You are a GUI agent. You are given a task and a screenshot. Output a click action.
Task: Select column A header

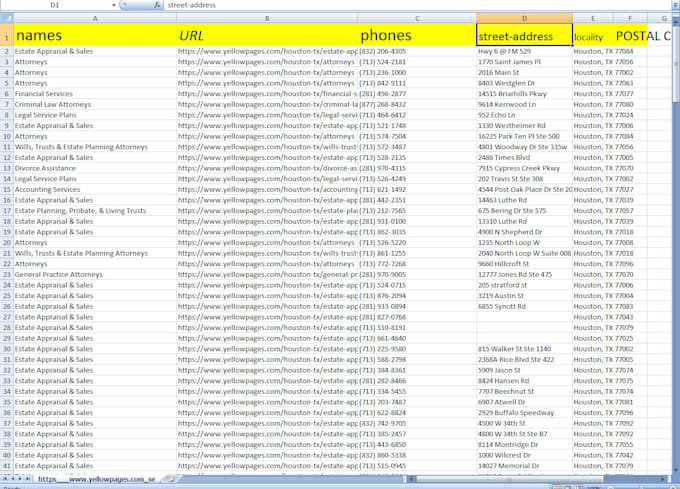(95, 18)
